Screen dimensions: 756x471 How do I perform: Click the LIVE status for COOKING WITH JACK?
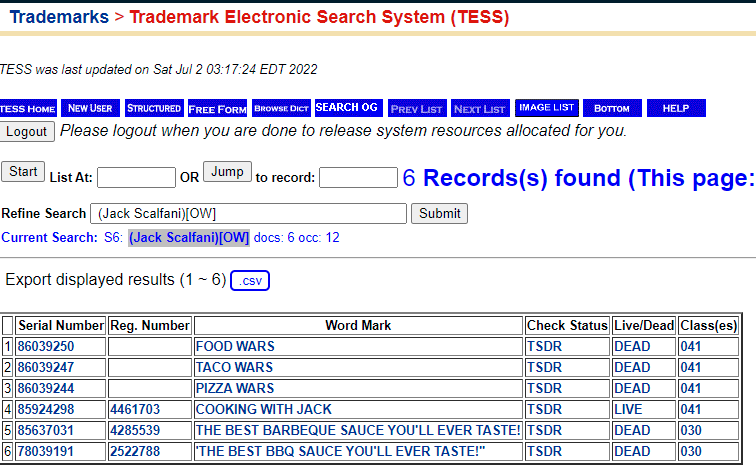tap(628, 409)
